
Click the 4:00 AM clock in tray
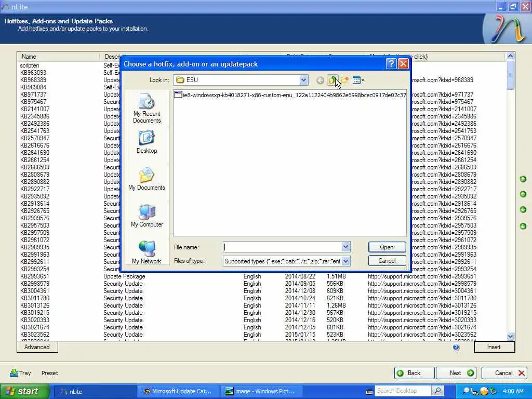tap(513, 392)
